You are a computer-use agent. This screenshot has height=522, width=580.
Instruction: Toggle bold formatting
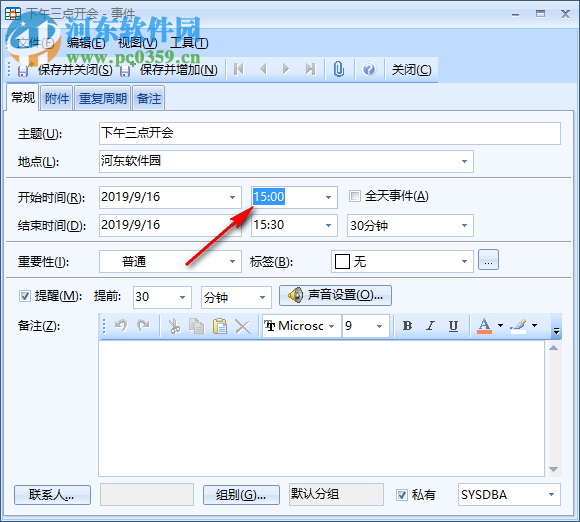point(407,326)
